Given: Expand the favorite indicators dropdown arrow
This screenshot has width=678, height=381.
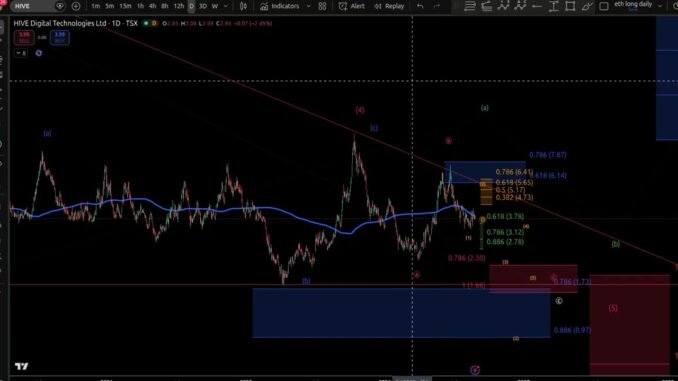Looking at the screenshot, I should pyautogui.click(x=308, y=6).
